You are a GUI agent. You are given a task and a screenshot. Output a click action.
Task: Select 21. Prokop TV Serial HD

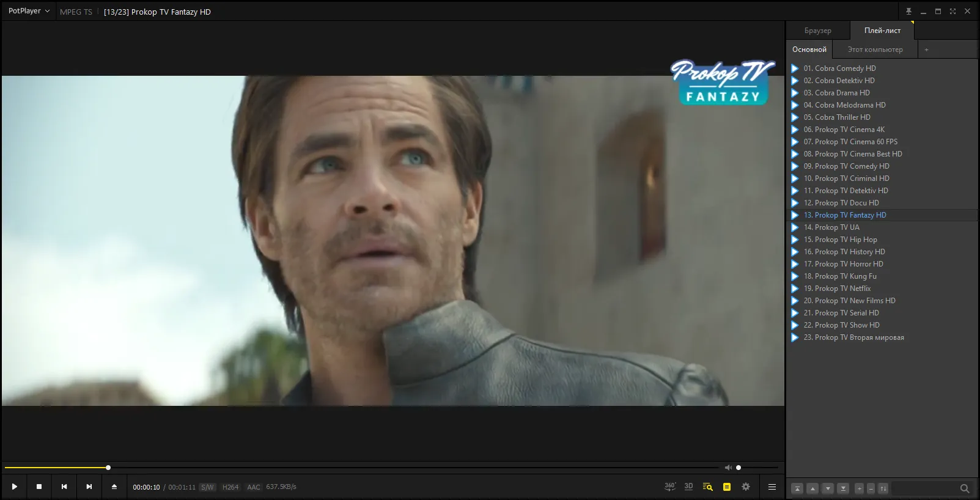(x=882, y=313)
